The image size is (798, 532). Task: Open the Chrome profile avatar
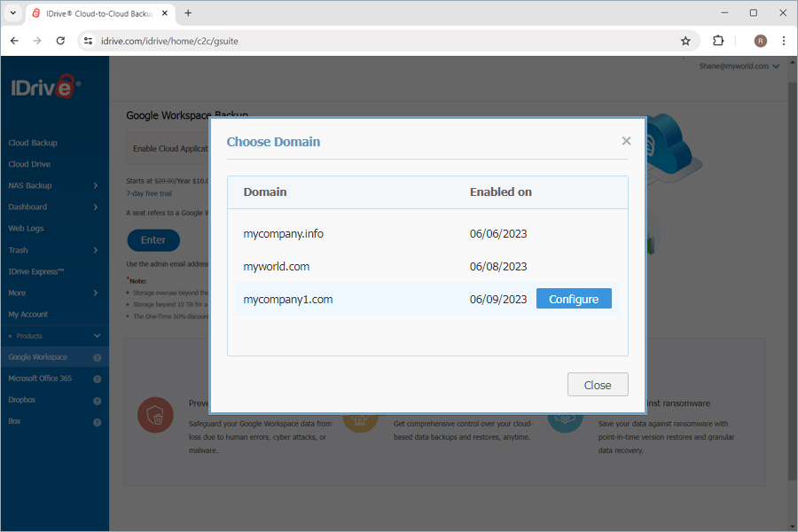point(761,41)
